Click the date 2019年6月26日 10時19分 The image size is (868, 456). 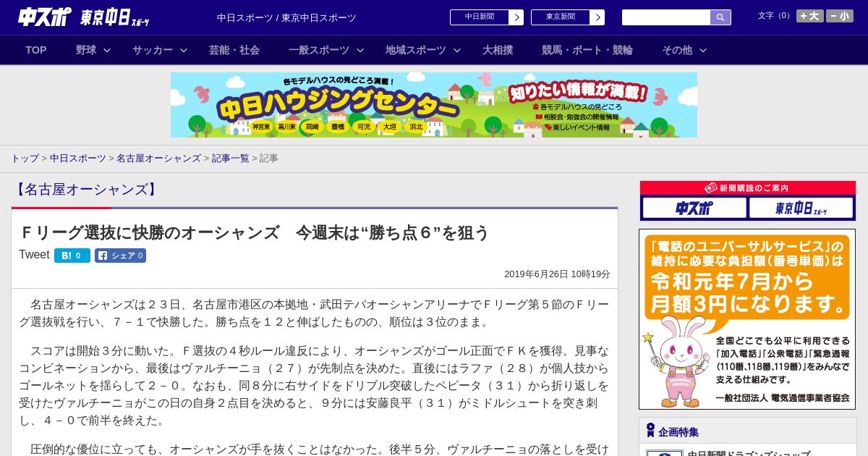coord(557,274)
